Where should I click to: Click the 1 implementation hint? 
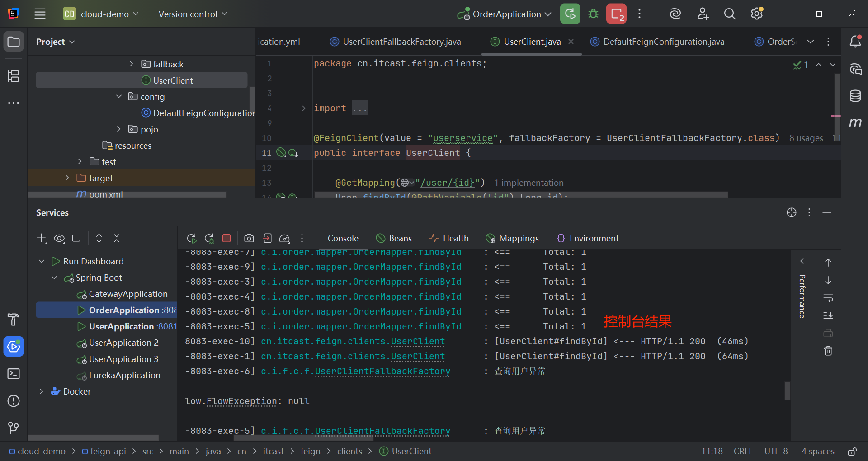coord(529,183)
